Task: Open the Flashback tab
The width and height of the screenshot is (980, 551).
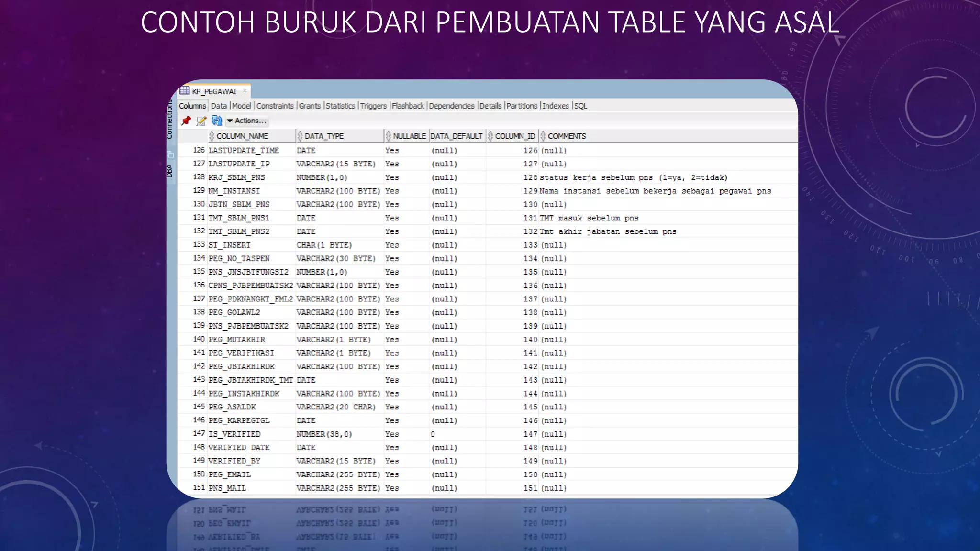Action: 408,106
